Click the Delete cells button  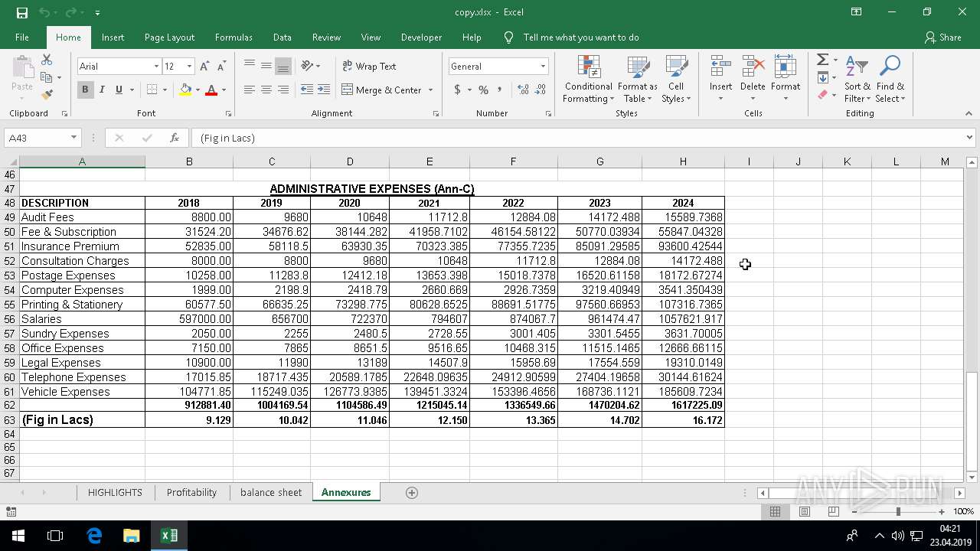pyautogui.click(x=753, y=78)
